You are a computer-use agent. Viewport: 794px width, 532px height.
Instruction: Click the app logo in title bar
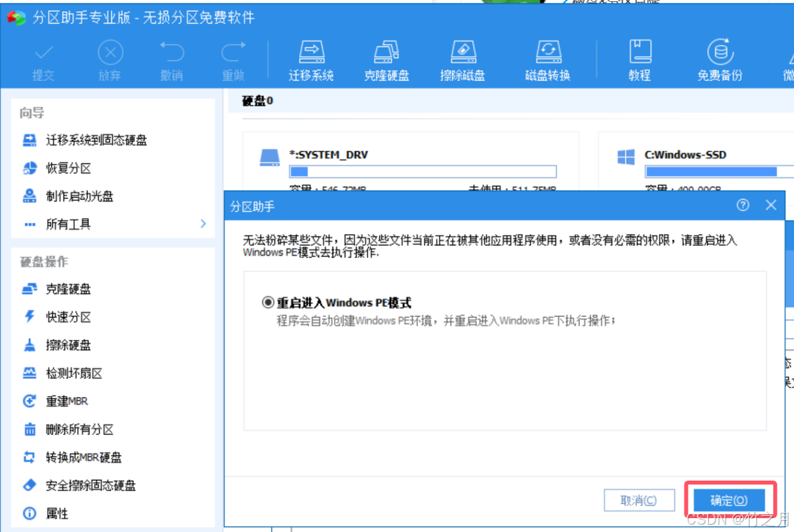16,17
